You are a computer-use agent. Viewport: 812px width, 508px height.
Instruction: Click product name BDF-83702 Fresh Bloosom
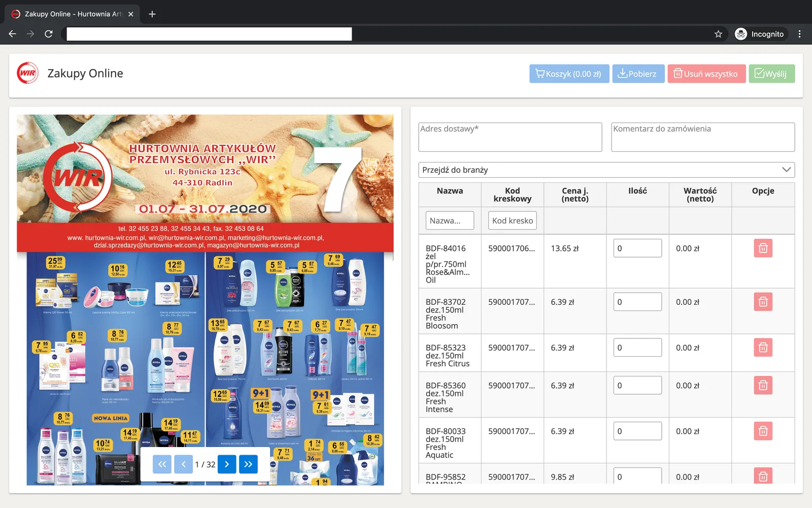446,314
